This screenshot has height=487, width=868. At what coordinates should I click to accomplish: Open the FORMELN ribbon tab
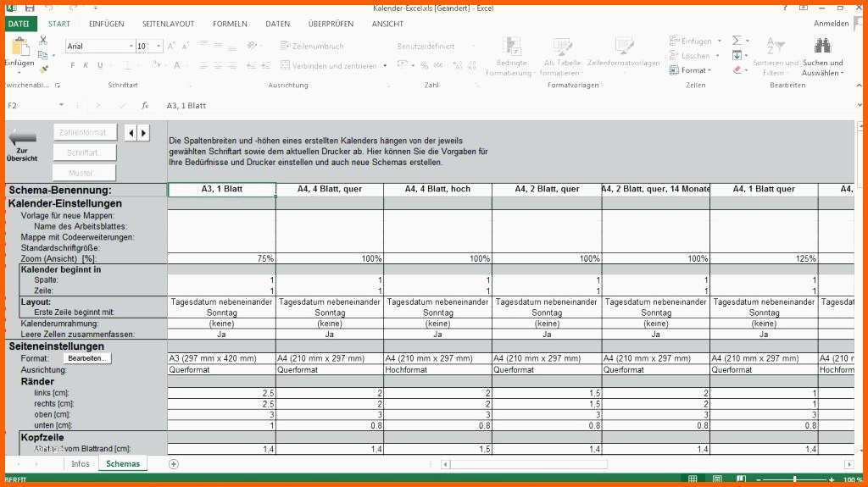point(230,24)
